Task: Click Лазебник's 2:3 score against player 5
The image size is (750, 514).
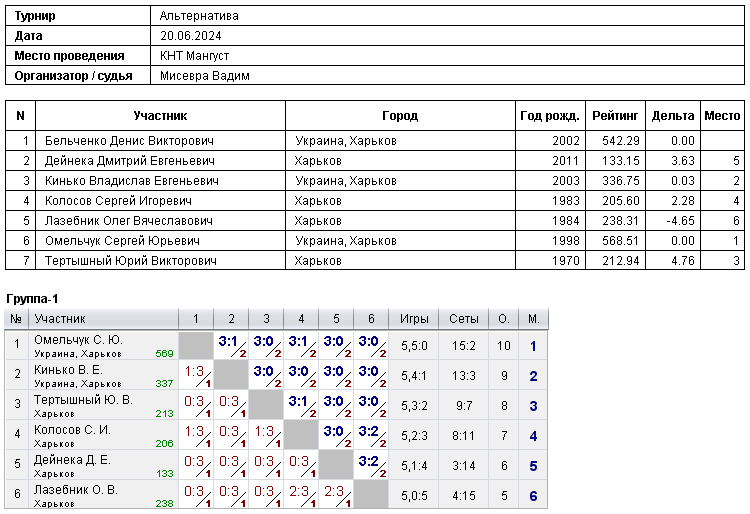Action: tap(334, 492)
